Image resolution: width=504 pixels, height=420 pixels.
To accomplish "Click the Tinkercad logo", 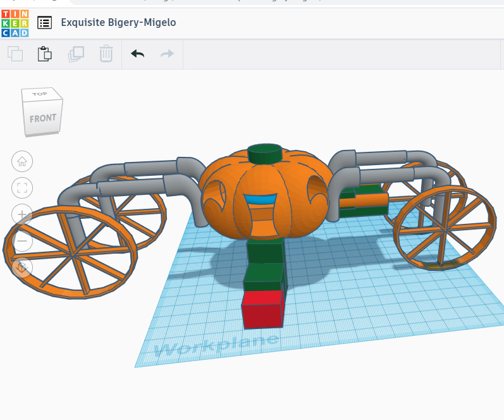I will click(x=15, y=23).
